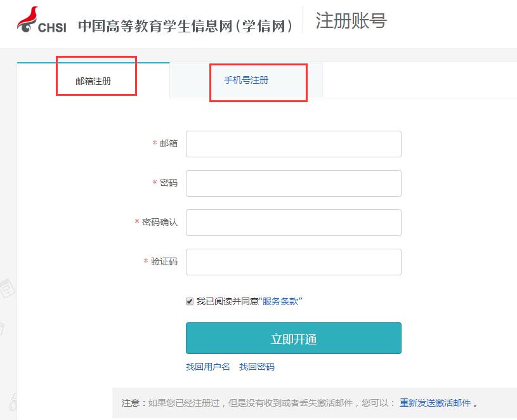Click the 注册账号 page heading

click(350, 19)
